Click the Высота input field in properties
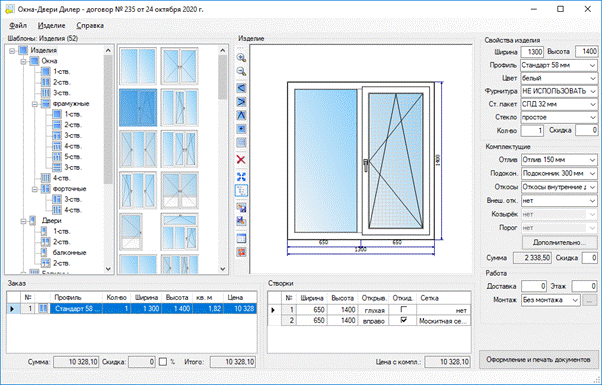This screenshot has height=385, width=602. (x=586, y=52)
